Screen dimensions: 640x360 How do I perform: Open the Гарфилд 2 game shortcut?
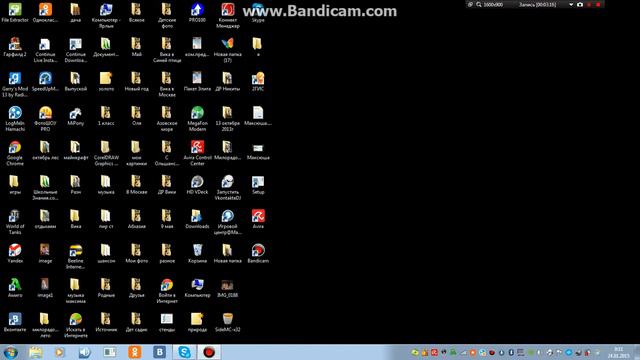15,47
